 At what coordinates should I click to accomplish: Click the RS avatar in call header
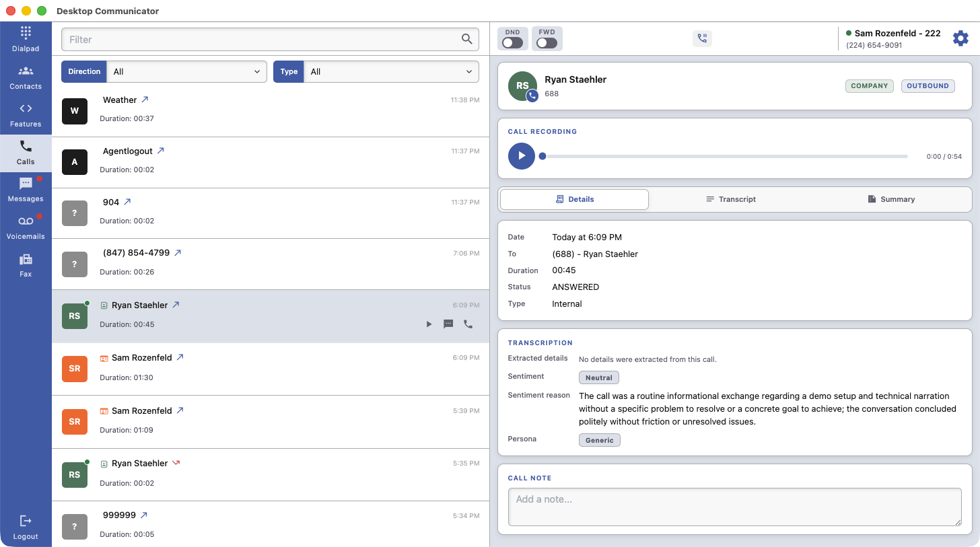click(522, 86)
